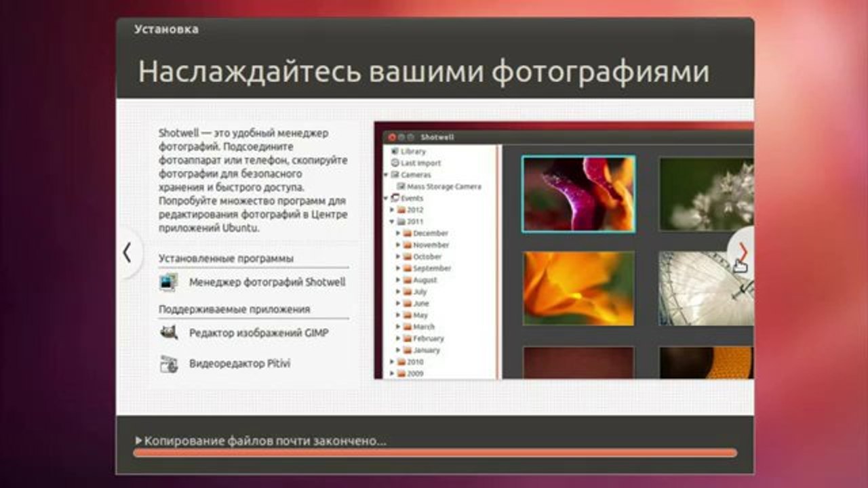Image resolution: width=868 pixels, height=488 pixels.
Task: Select the February event label
Action: pyautogui.click(x=429, y=338)
